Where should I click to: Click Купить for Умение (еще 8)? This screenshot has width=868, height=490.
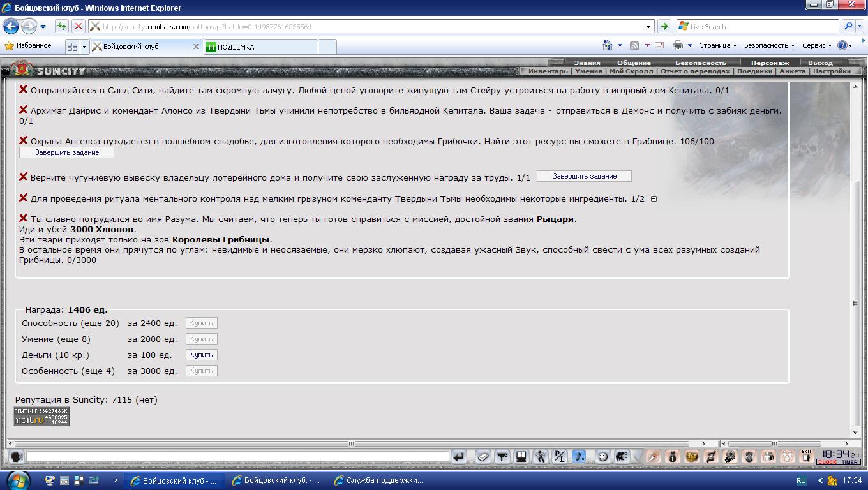[201, 339]
